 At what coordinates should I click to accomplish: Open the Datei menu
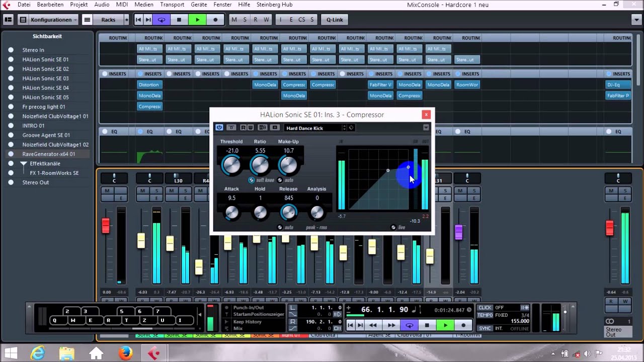coord(24,5)
